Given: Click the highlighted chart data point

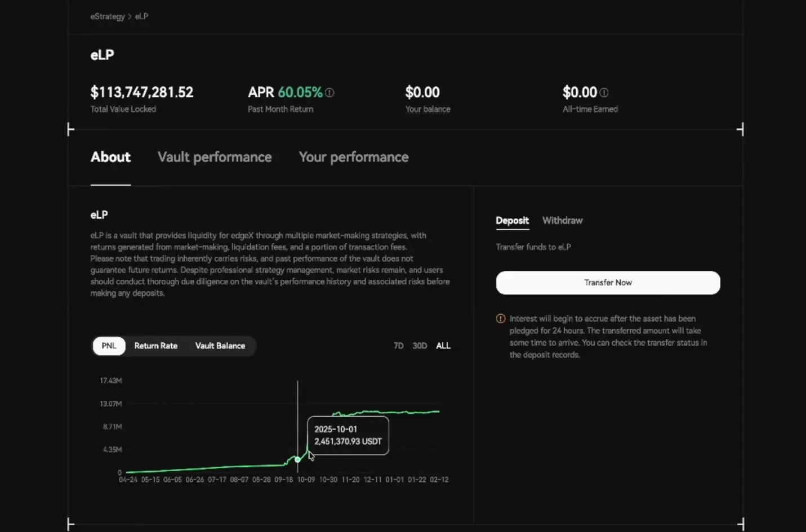Looking at the screenshot, I should (297, 459).
